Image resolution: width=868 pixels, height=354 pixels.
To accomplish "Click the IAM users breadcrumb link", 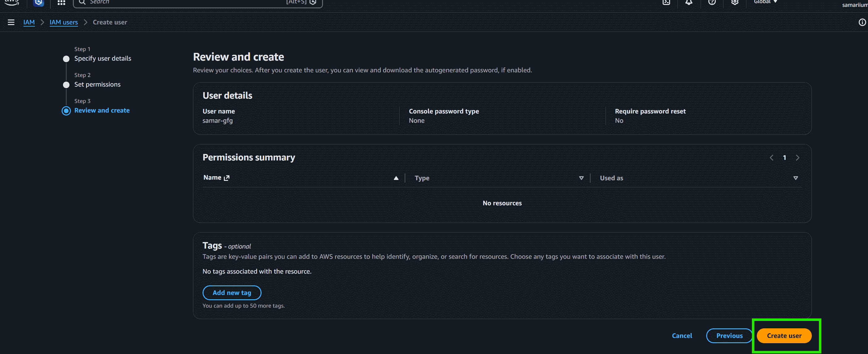I will [x=64, y=22].
